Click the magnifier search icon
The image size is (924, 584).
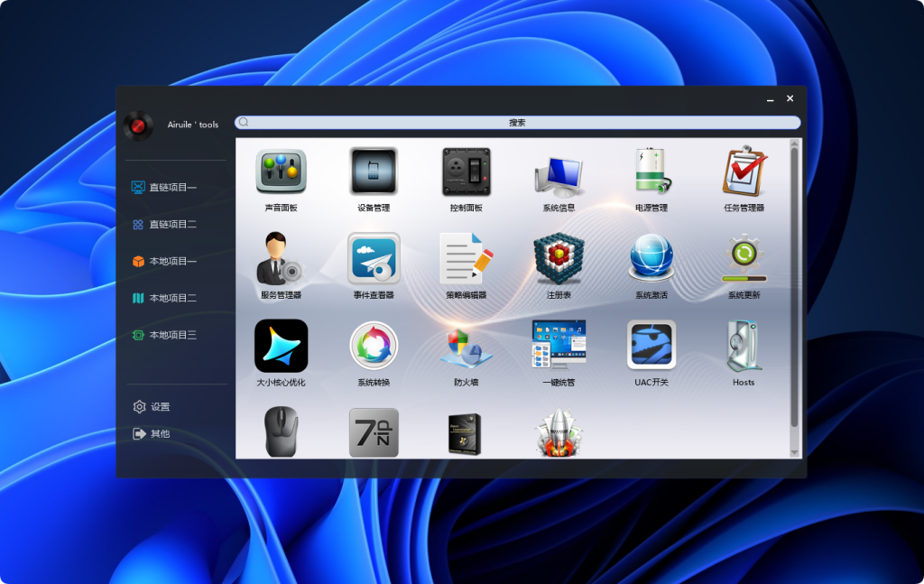point(244,123)
